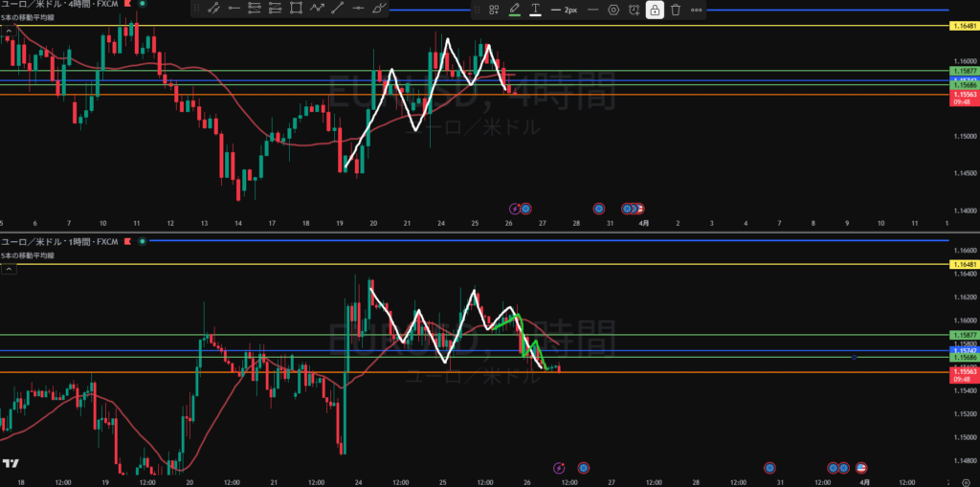
Task: Click EUR/USD 4-hour symbol title
Action: tap(48, 6)
